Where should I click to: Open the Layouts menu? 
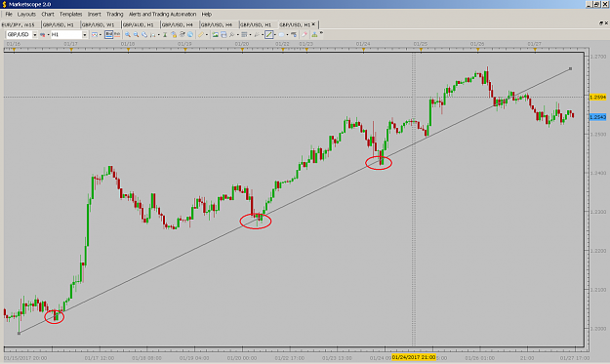coord(26,14)
